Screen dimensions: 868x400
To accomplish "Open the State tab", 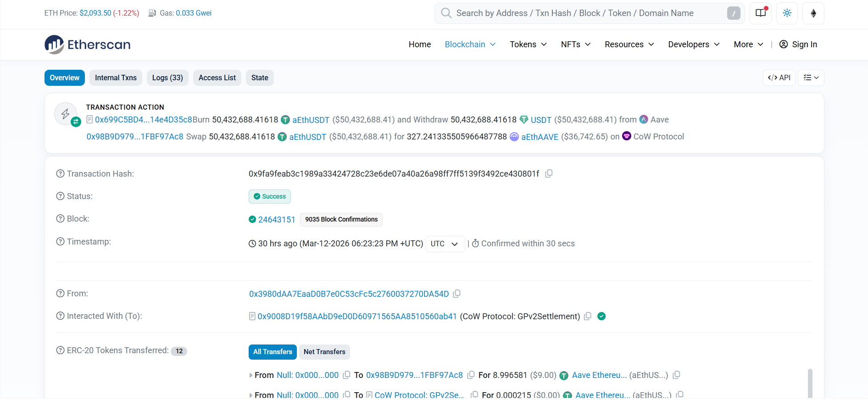I will click(x=260, y=78).
